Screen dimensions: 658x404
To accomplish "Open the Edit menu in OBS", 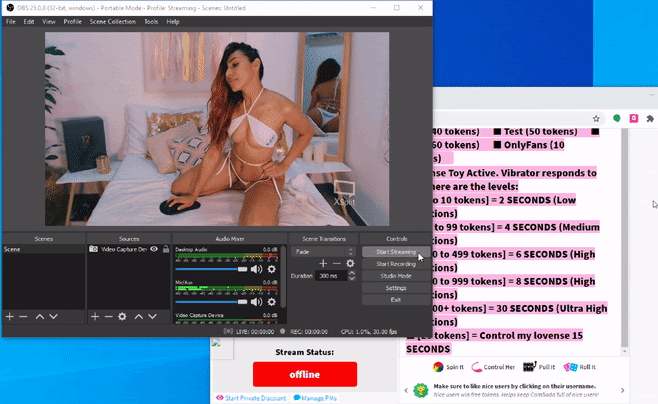I will click(29, 22).
